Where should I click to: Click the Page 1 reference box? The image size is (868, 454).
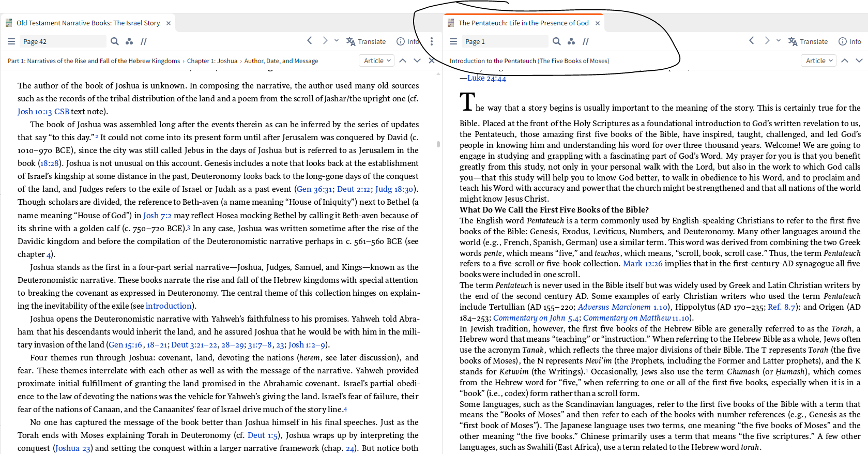coord(505,41)
